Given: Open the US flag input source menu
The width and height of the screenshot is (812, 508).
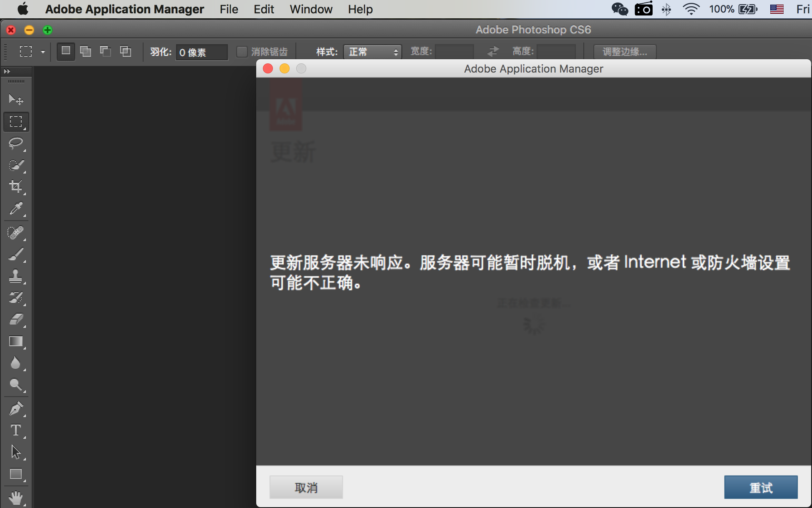Looking at the screenshot, I should 777,9.
